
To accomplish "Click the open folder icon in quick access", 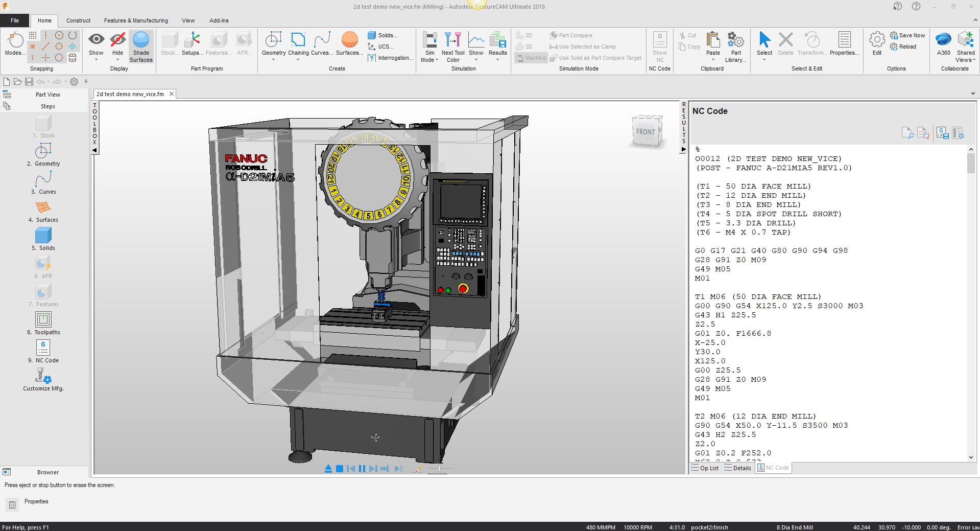I will 17,82.
